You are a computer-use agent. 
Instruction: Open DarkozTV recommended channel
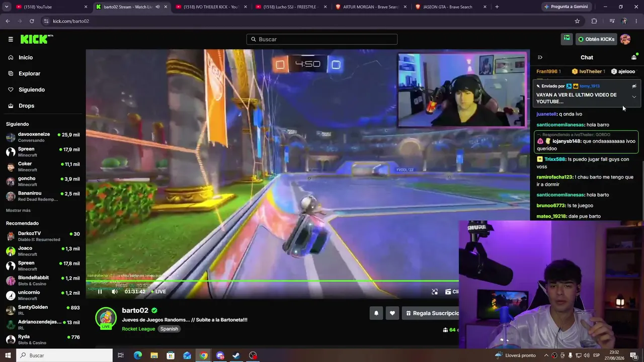(x=43, y=236)
